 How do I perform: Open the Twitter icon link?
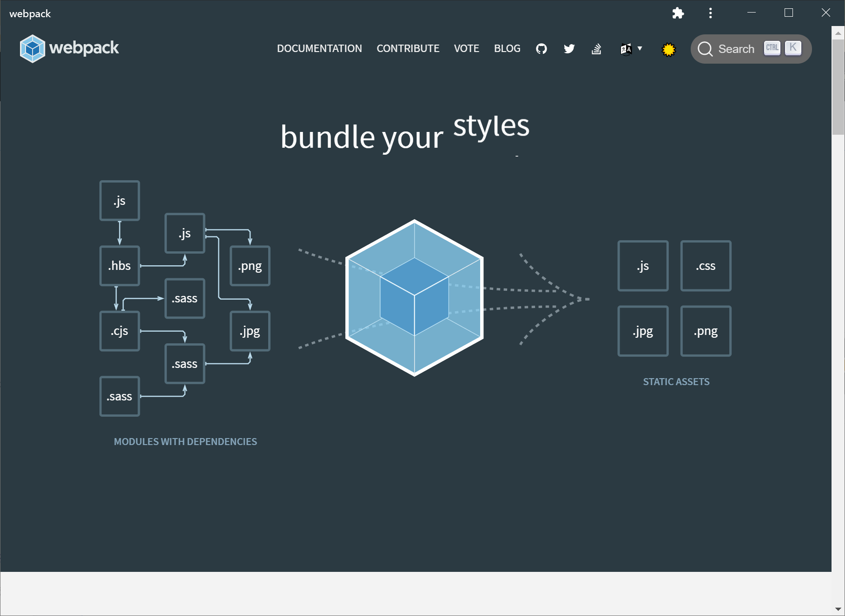569,49
